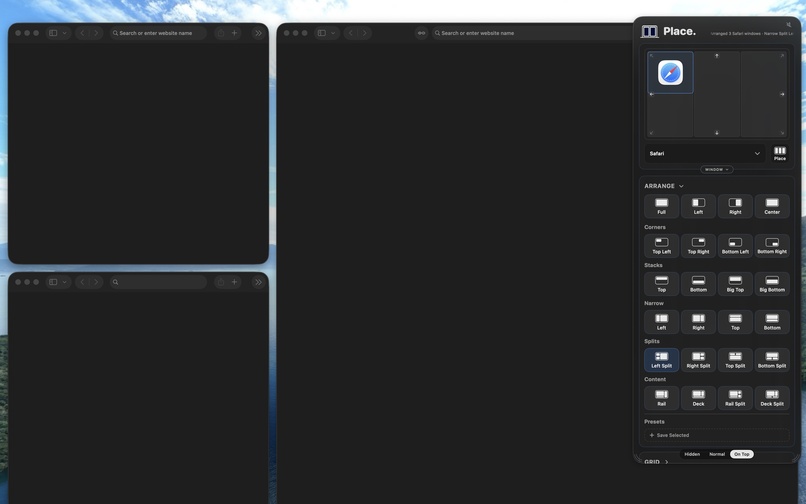Apply the Full arrangement
This screenshot has width=806, height=504.
point(661,206)
